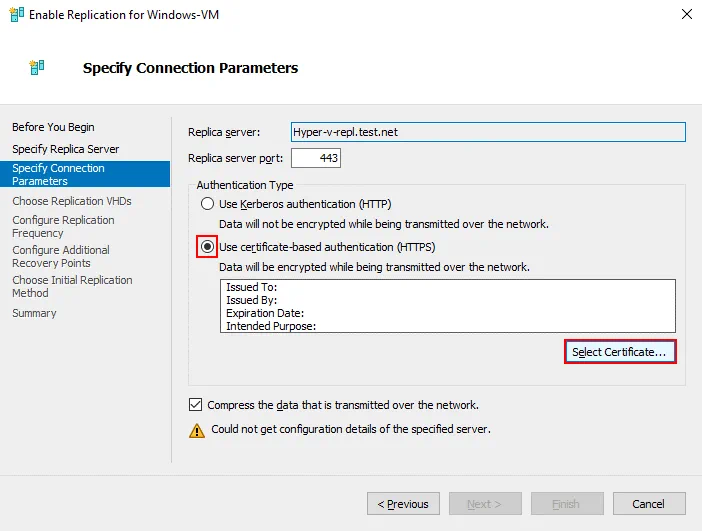Click the replication icon beside the page heading
The image size is (702, 531).
(38, 68)
